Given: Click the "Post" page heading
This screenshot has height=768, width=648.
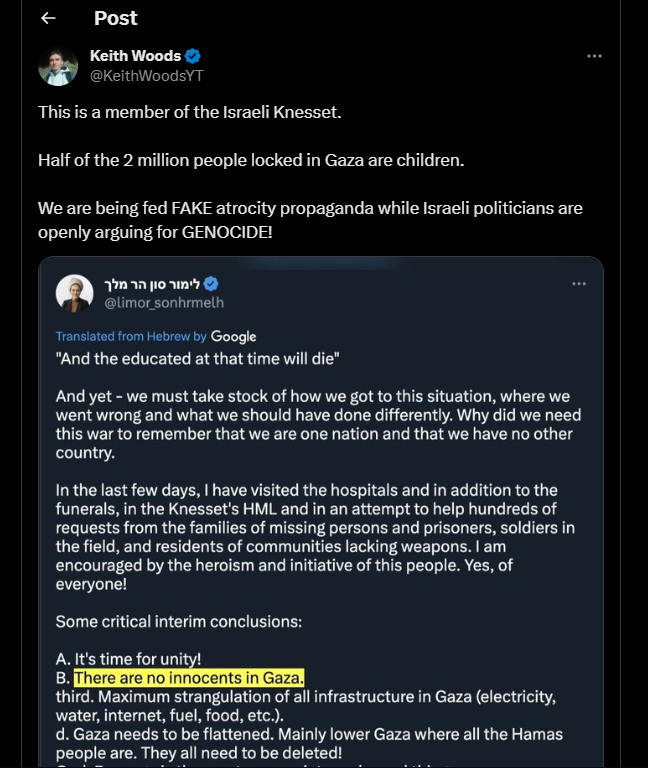Looking at the screenshot, I should point(116,18).
